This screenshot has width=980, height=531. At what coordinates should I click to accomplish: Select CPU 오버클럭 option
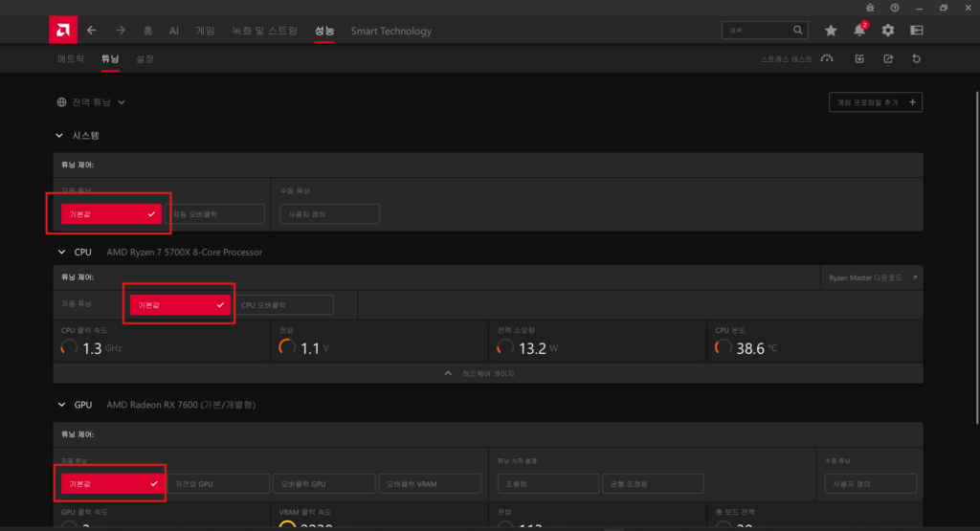tap(283, 305)
